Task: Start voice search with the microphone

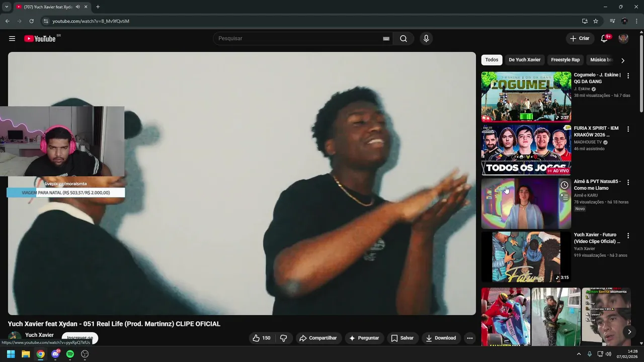Action: (x=426, y=39)
